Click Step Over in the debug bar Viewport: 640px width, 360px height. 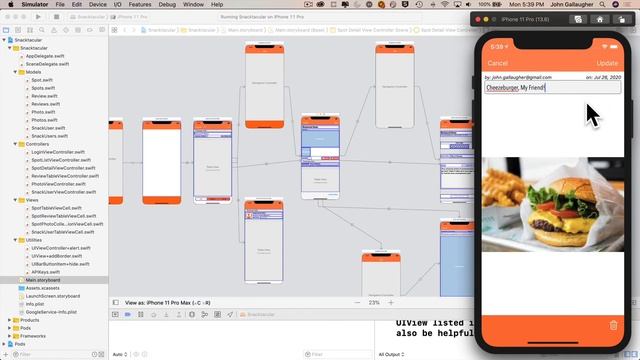(153, 314)
